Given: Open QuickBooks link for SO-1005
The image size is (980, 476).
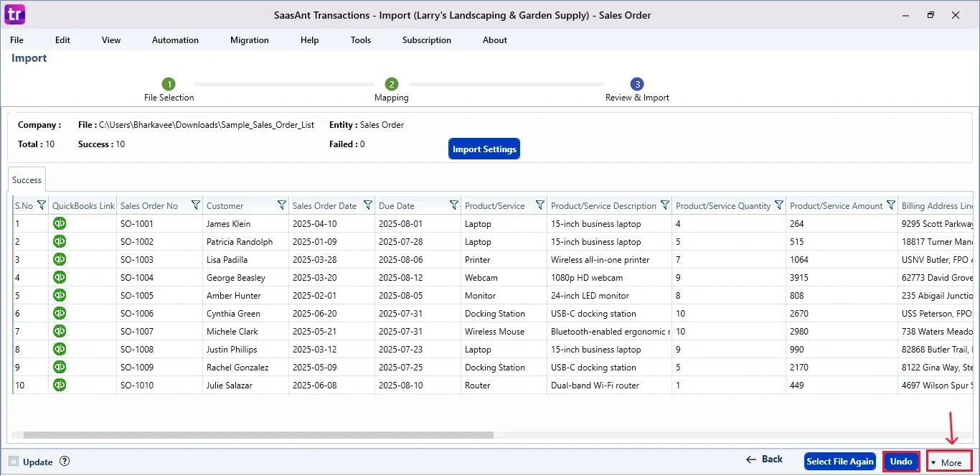Looking at the screenshot, I should (x=60, y=295).
